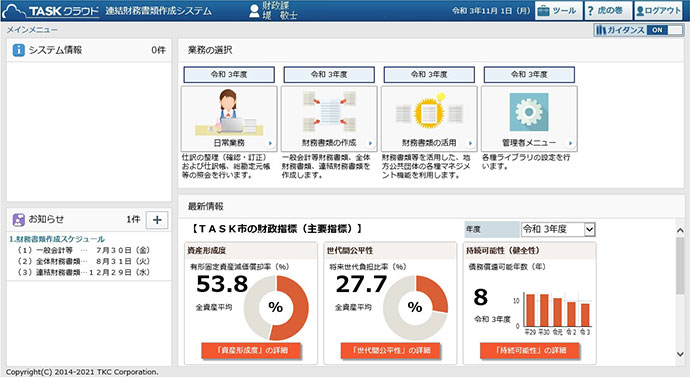
Task: Click the 資産形成度 donut chart
Action: pos(276,308)
